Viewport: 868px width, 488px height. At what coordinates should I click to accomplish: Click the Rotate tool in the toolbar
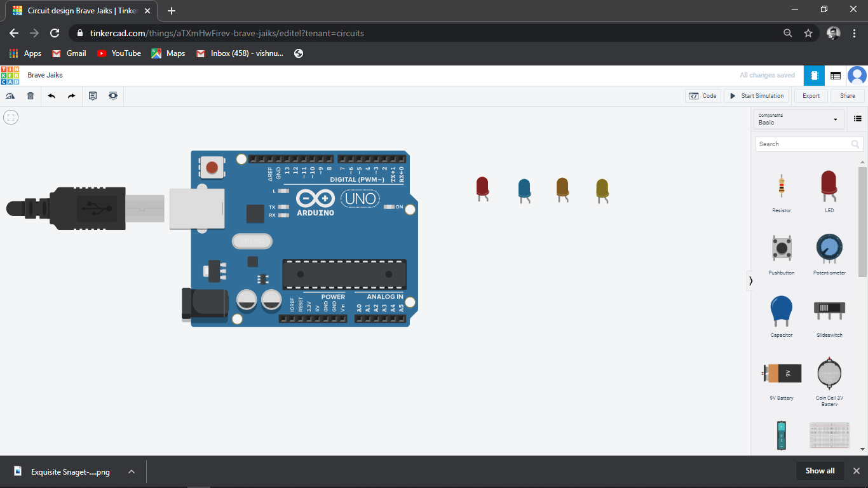click(x=10, y=95)
